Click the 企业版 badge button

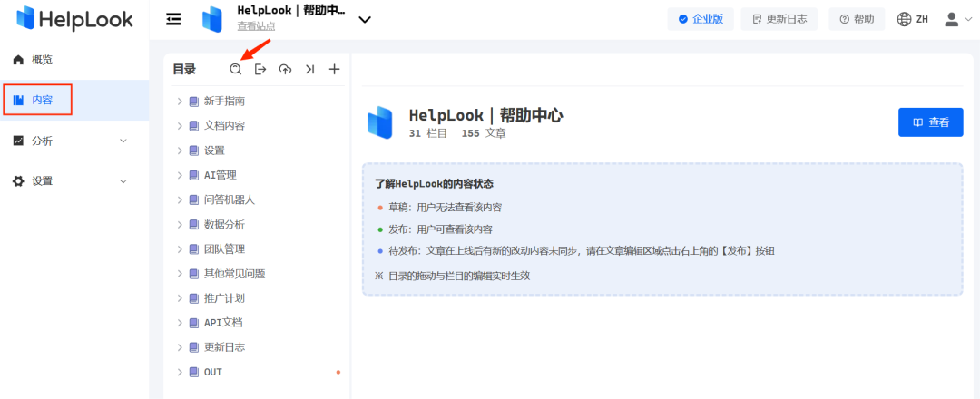(x=701, y=19)
